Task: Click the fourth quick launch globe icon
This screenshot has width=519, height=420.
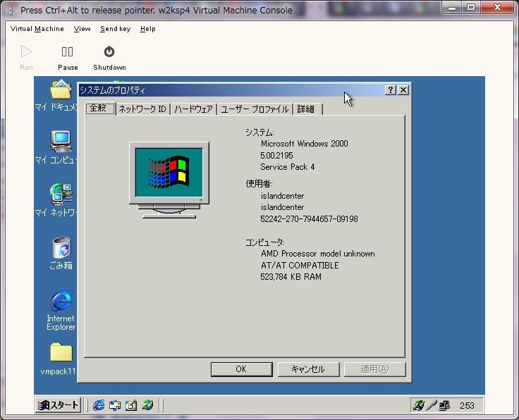Action: 147,405
